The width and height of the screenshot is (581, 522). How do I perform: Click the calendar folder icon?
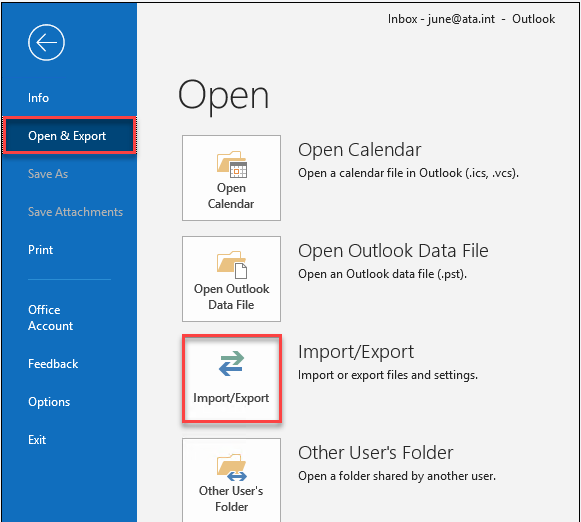click(232, 164)
